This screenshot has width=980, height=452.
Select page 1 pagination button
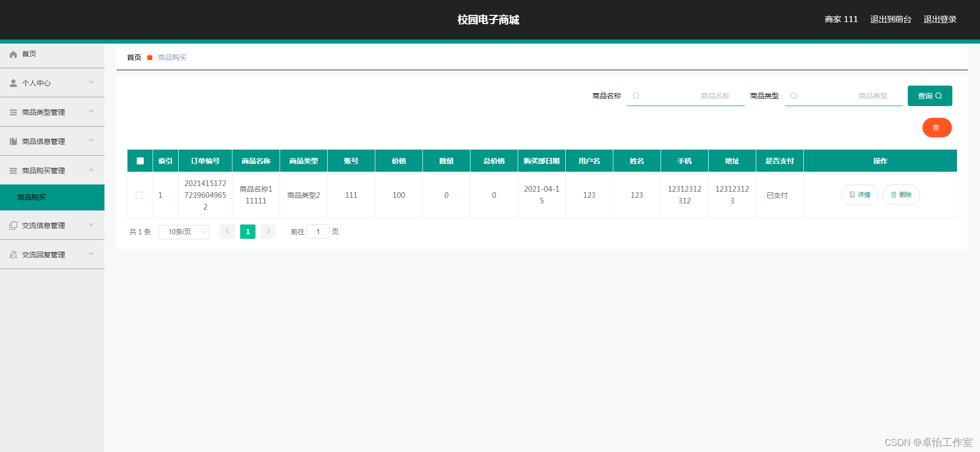(x=248, y=232)
